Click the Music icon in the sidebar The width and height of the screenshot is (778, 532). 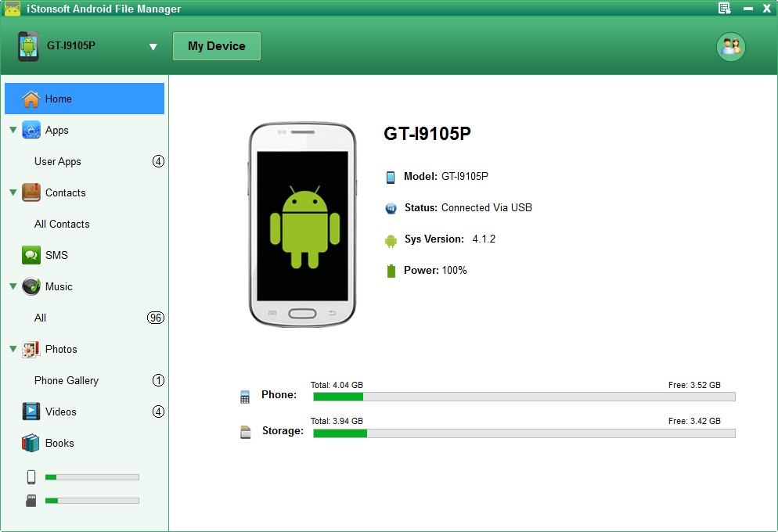tap(31, 286)
